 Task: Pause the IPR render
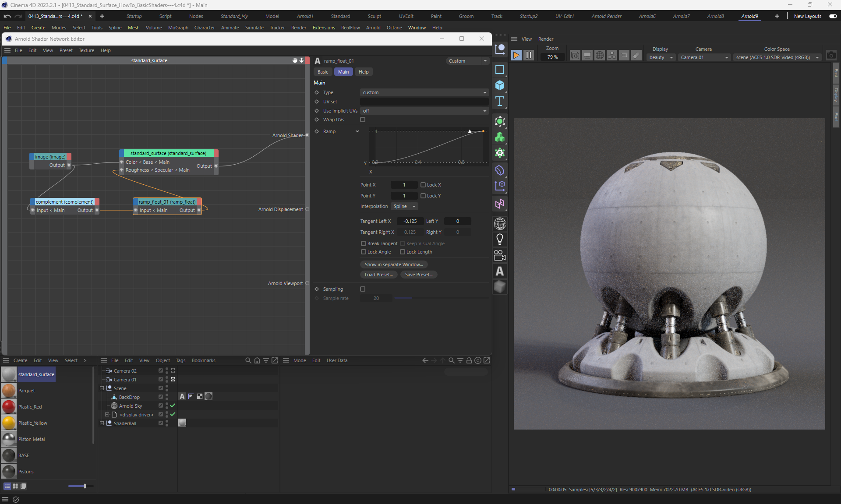click(529, 55)
